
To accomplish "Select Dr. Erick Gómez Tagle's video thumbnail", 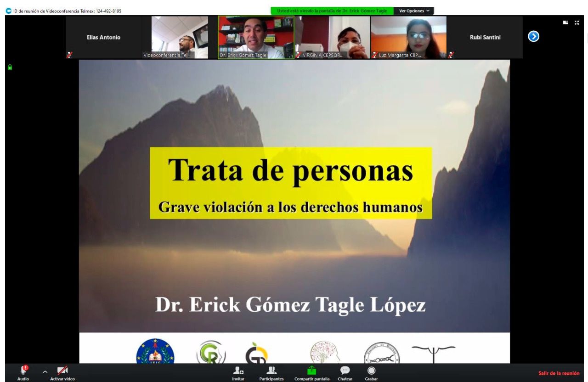I will point(256,37).
